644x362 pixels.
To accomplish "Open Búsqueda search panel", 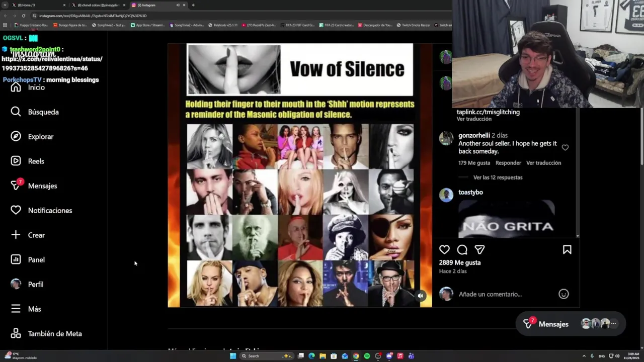I will 35,112.
